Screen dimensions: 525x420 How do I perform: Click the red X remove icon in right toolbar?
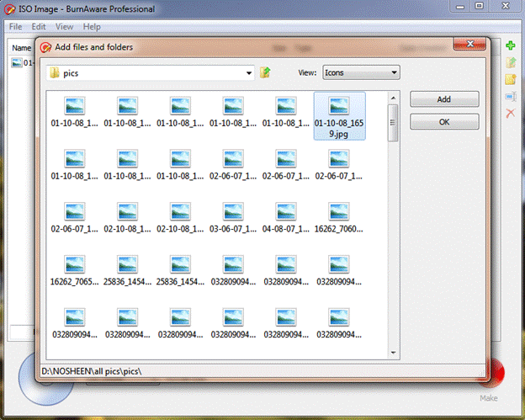click(511, 113)
